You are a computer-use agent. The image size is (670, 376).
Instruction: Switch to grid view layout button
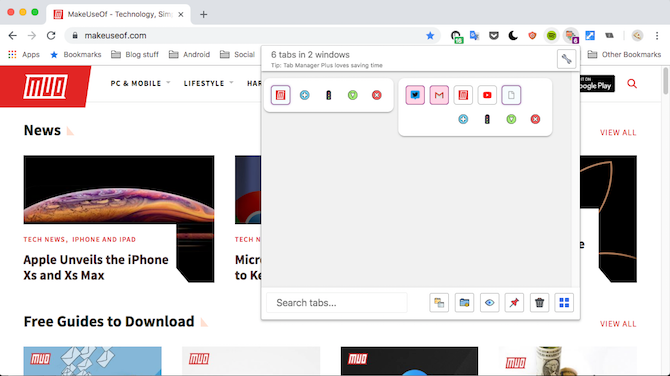point(564,303)
